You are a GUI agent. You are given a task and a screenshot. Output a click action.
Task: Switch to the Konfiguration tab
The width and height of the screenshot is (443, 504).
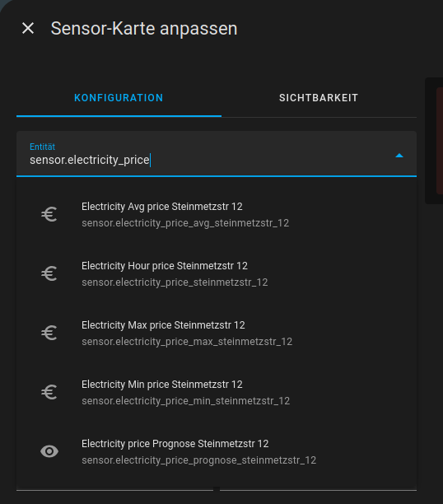(119, 98)
